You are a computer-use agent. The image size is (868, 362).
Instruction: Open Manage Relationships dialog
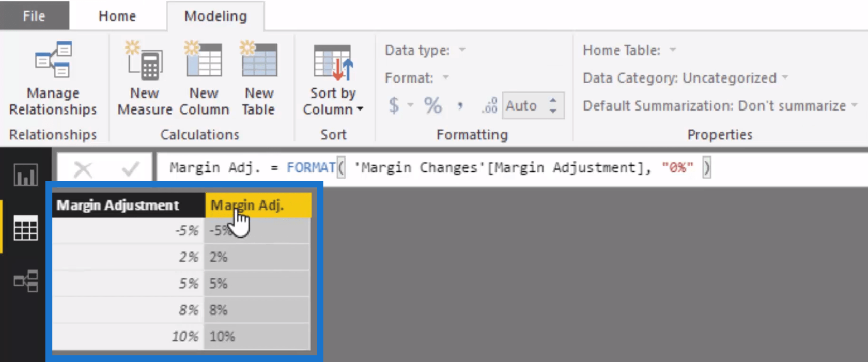(x=53, y=79)
